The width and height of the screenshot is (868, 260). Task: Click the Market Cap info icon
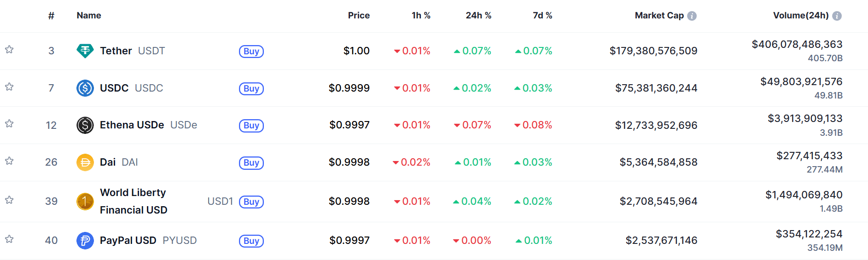pos(692,16)
